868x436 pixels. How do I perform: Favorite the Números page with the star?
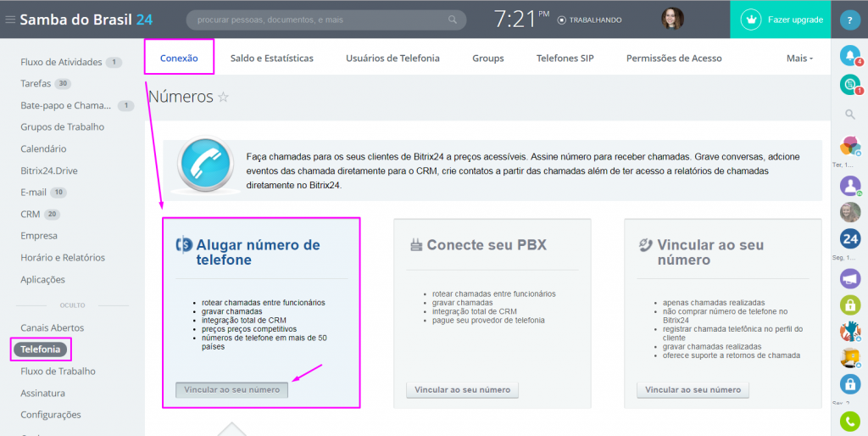pyautogui.click(x=223, y=98)
